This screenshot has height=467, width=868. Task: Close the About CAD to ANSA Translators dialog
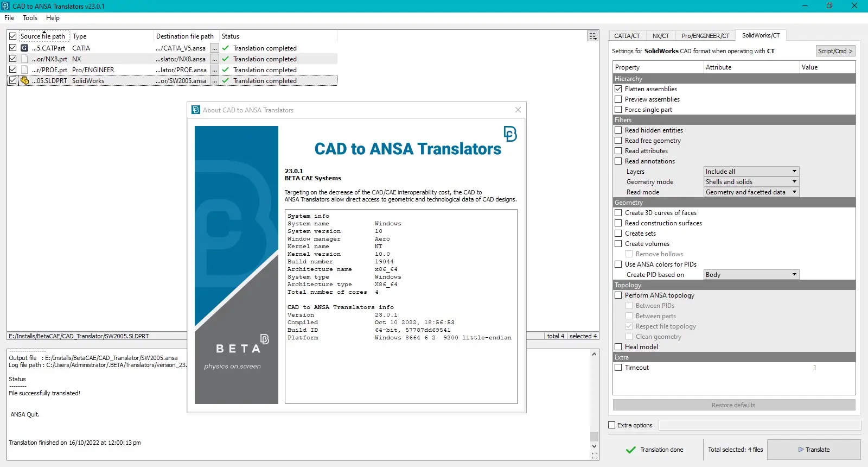pos(518,110)
